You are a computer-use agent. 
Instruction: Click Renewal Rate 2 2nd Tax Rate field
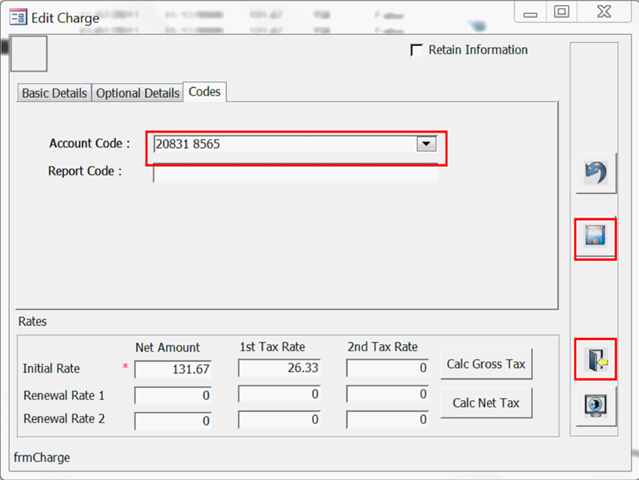pyautogui.click(x=387, y=420)
